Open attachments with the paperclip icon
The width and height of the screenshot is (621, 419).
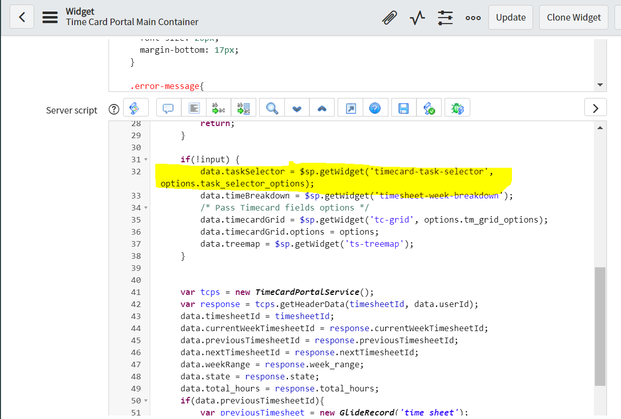tap(390, 17)
